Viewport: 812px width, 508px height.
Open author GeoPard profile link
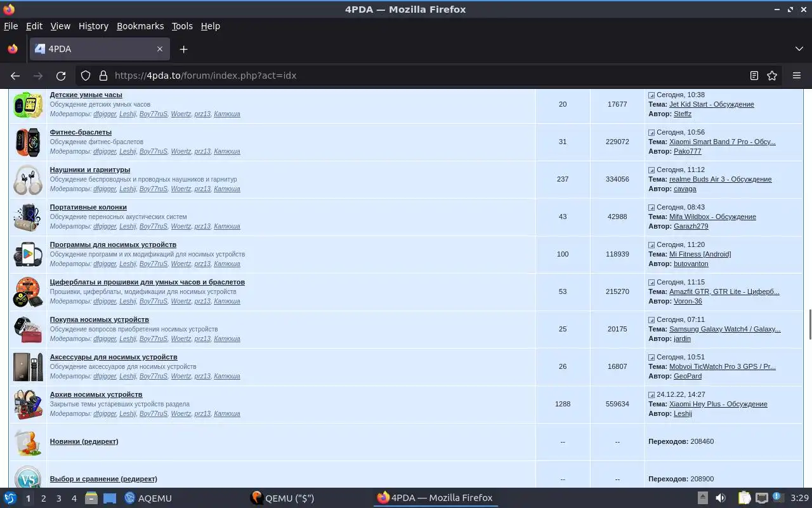pyautogui.click(x=688, y=376)
